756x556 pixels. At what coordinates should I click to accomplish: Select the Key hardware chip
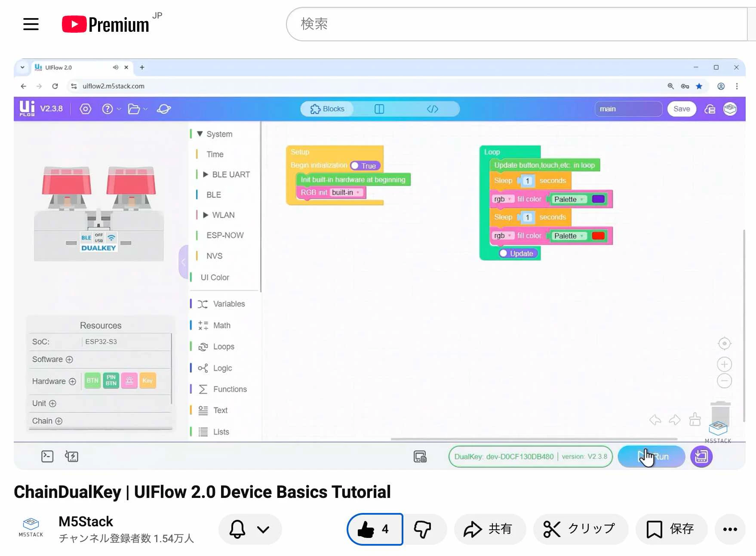pyautogui.click(x=148, y=380)
